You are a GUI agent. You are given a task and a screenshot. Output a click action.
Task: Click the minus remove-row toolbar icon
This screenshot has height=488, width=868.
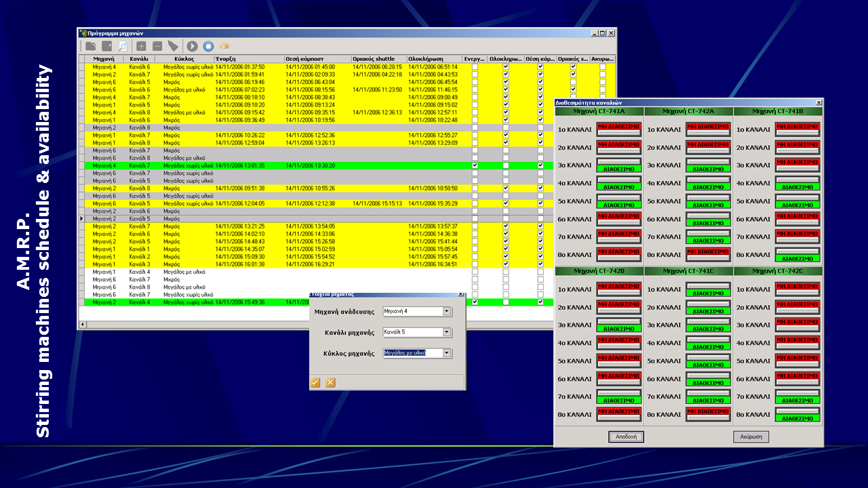157,46
